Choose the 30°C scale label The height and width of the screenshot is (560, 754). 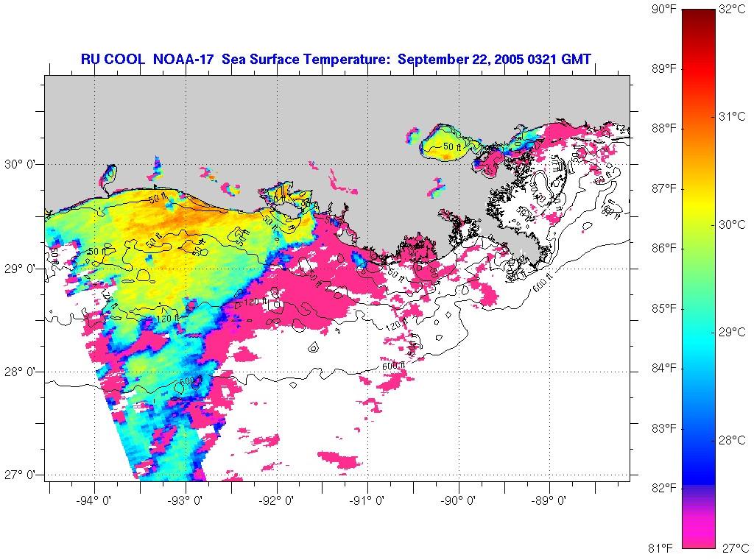tap(733, 224)
